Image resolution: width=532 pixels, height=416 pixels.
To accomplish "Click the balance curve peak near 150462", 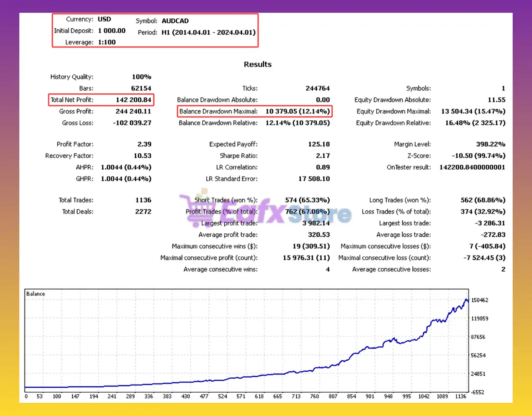I will tap(466, 300).
